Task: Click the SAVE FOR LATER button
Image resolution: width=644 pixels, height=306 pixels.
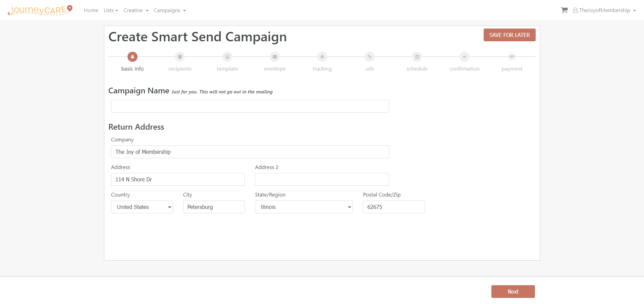Action: (x=509, y=35)
